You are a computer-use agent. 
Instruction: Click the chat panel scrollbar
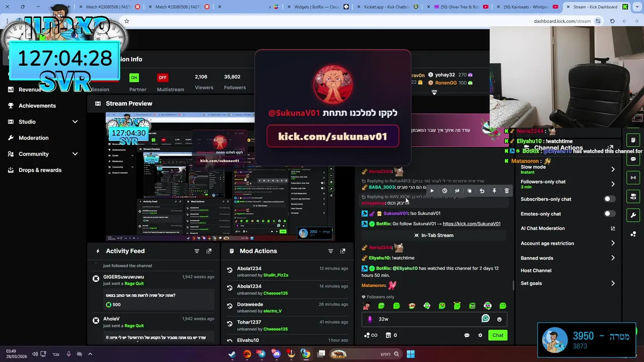[513, 285]
